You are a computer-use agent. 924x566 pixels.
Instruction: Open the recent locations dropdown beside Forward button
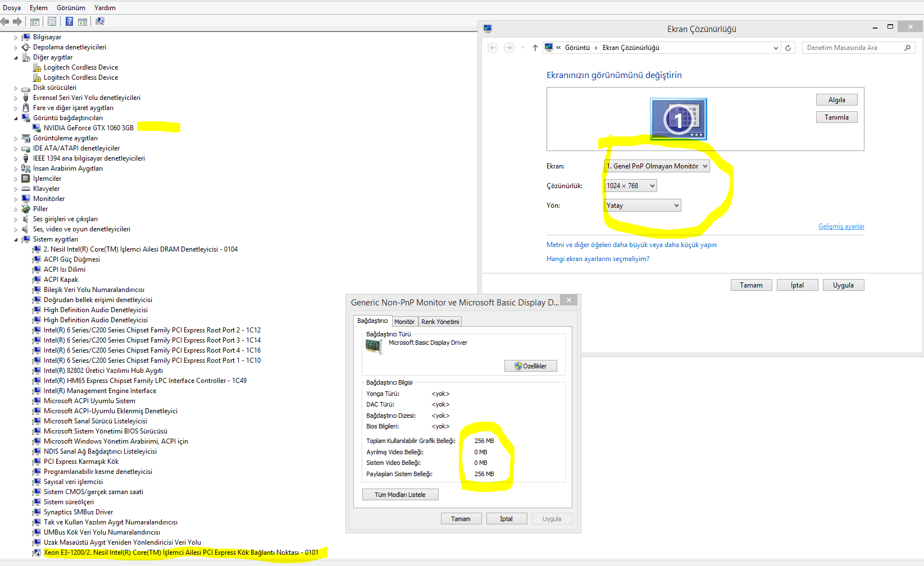click(x=522, y=48)
